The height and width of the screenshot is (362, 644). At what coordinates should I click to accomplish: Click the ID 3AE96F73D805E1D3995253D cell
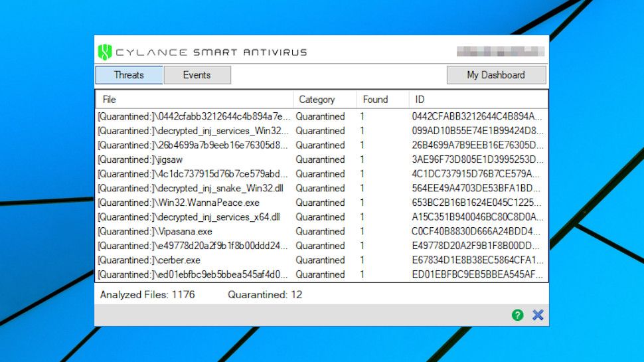(x=477, y=160)
